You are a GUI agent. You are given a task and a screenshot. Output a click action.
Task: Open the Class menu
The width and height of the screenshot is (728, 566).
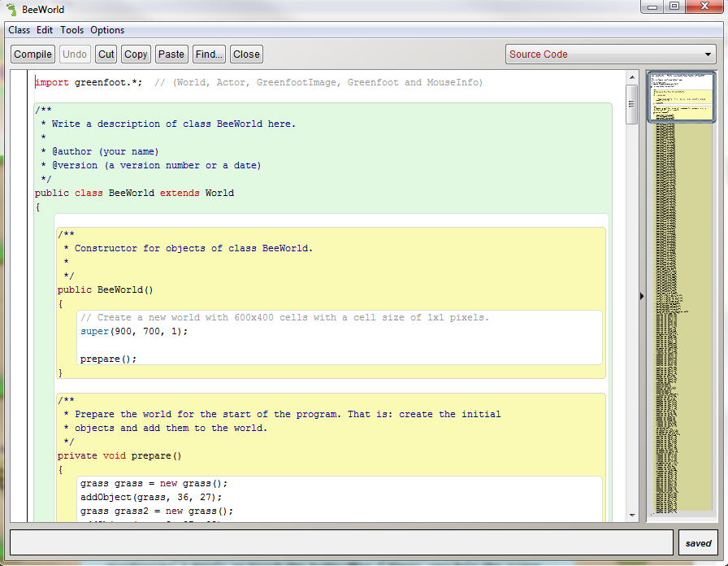(x=19, y=30)
